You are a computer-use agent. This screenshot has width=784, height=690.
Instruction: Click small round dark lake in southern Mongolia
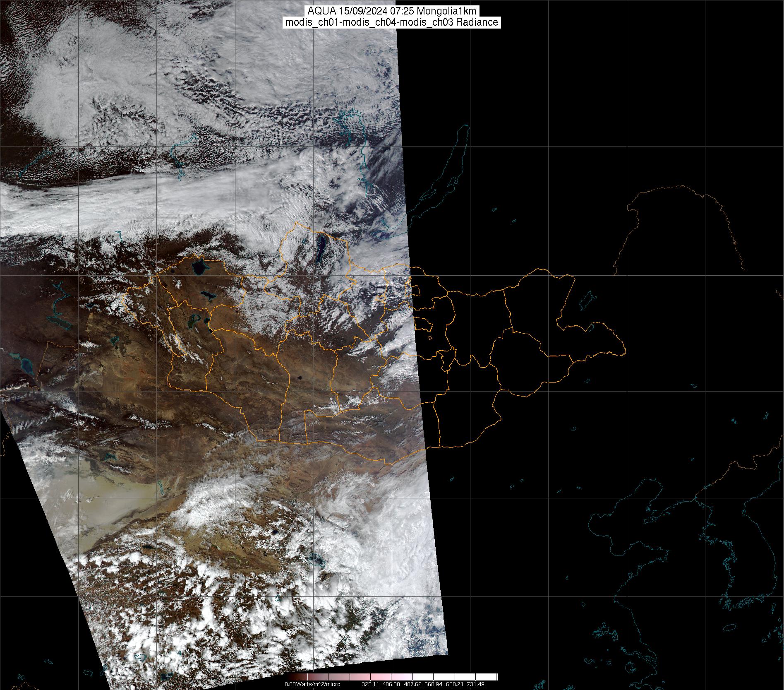coord(299,377)
